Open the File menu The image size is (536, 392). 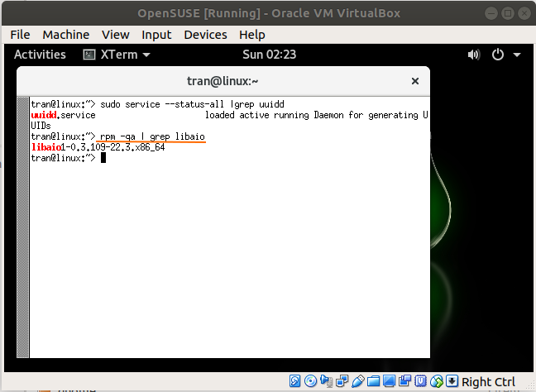[x=20, y=35]
